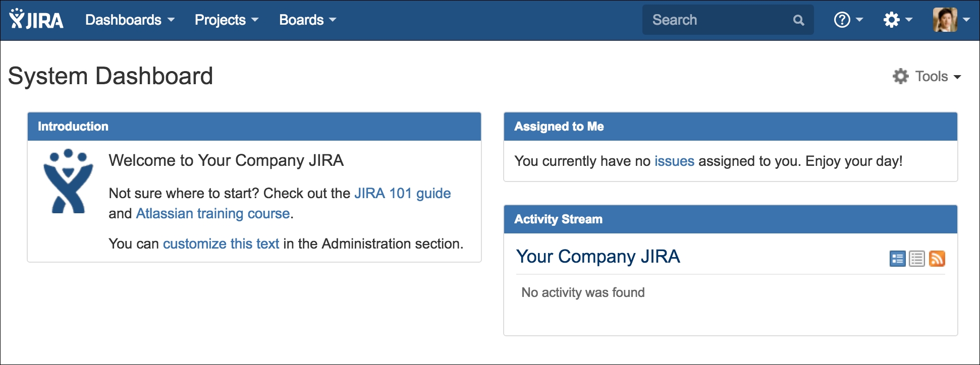980x365 pixels.
Task: Open the JIRA 101 guide link
Action: pyautogui.click(x=403, y=193)
